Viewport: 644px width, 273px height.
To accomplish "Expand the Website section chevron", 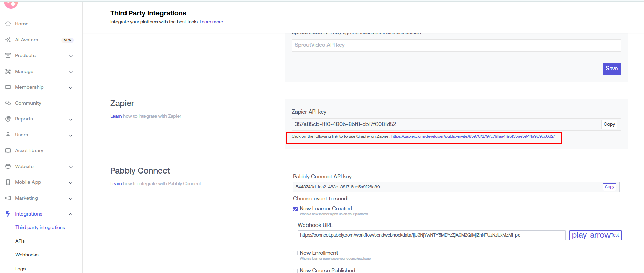I will point(71,167).
